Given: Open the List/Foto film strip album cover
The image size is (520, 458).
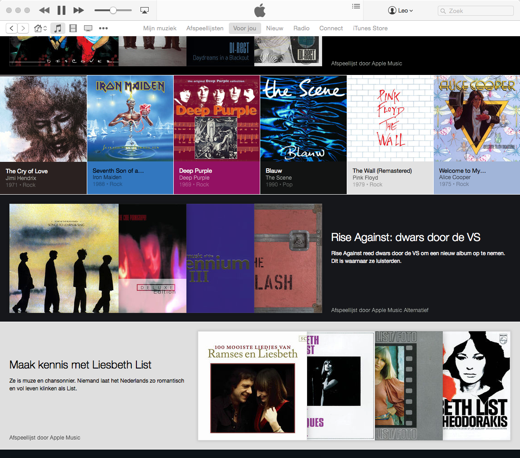Looking at the screenshot, I should click(409, 386).
